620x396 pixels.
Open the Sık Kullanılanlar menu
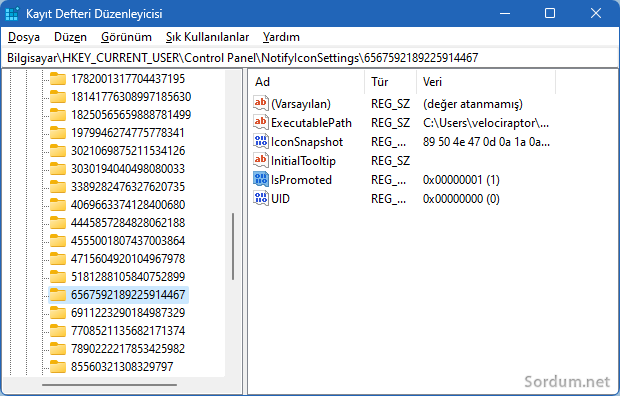[207, 37]
